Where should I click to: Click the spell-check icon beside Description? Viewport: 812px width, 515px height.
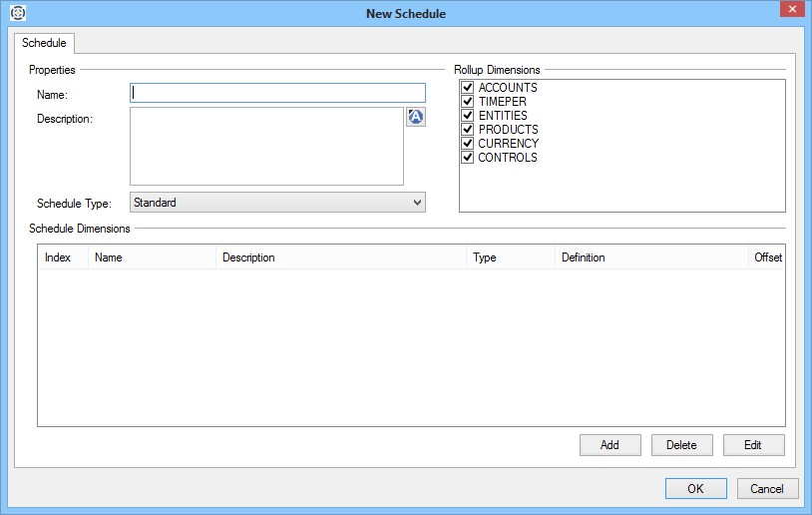pos(416,117)
